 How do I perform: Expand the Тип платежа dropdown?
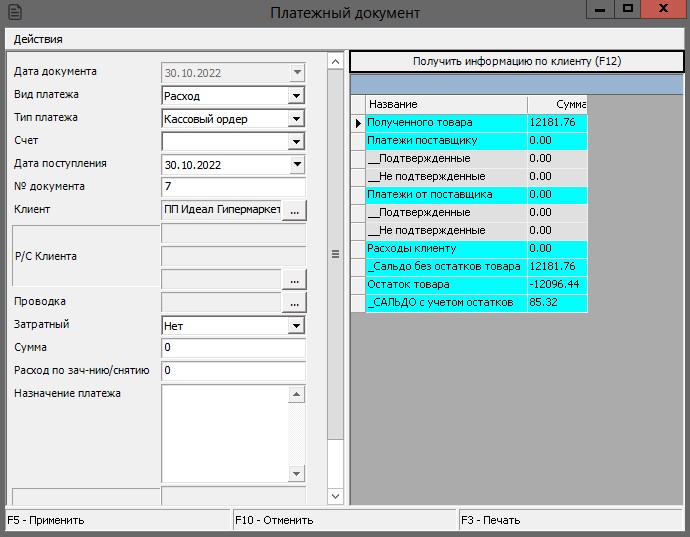click(295, 119)
